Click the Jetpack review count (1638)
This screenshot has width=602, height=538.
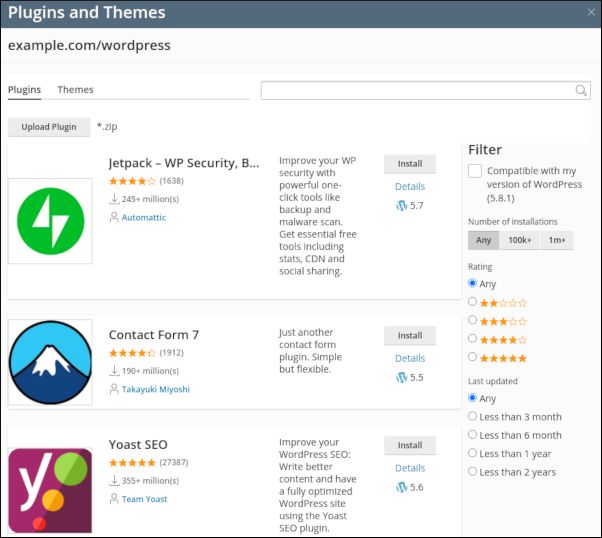point(172,181)
